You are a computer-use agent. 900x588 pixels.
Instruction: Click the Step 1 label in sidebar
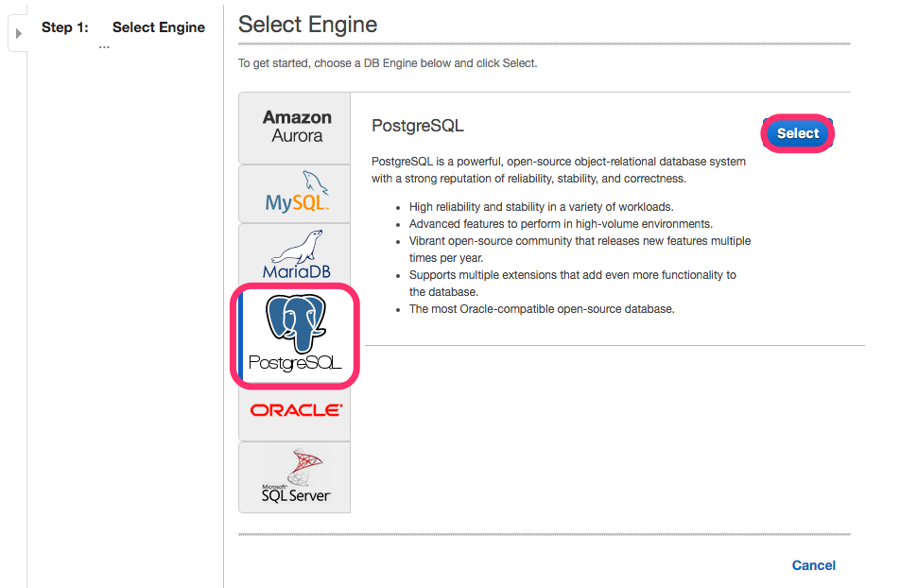[x=65, y=27]
